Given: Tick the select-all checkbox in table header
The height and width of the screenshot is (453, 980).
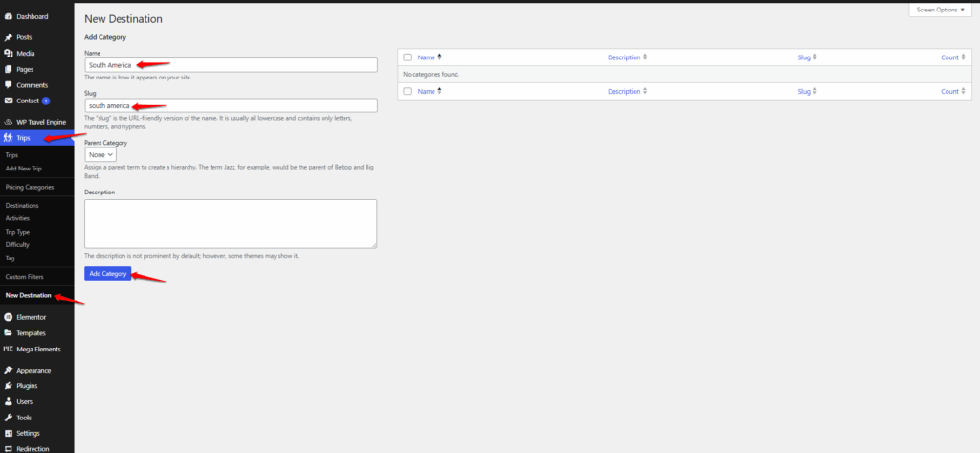Looking at the screenshot, I should (408, 57).
